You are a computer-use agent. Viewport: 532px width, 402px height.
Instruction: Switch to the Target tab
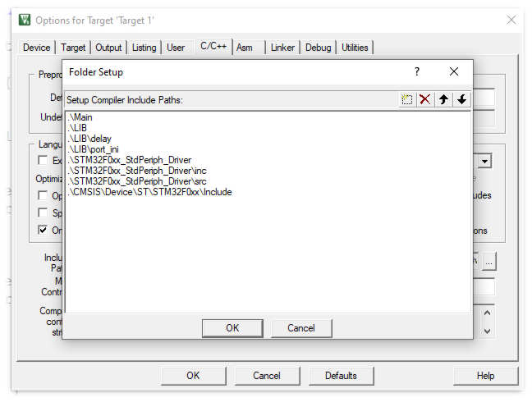pyautogui.click(x=73, y=48)
